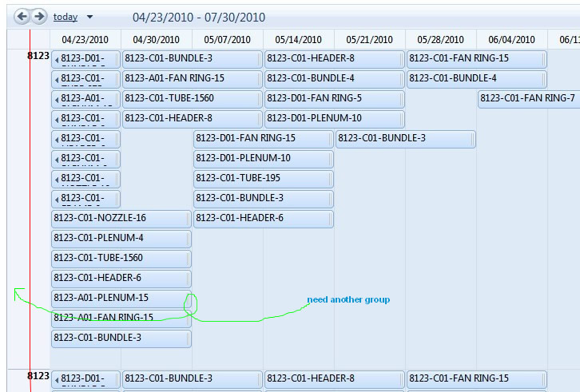Select the 8123-A01-PLENUM-15 appointment
The image size is (580, 392).
[121, 299]
